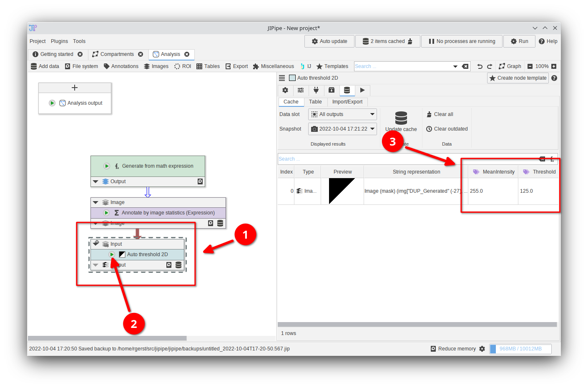Run the Generate from math expression node
This screenshot has width=588, height=388.
click(x=107, y=166)
